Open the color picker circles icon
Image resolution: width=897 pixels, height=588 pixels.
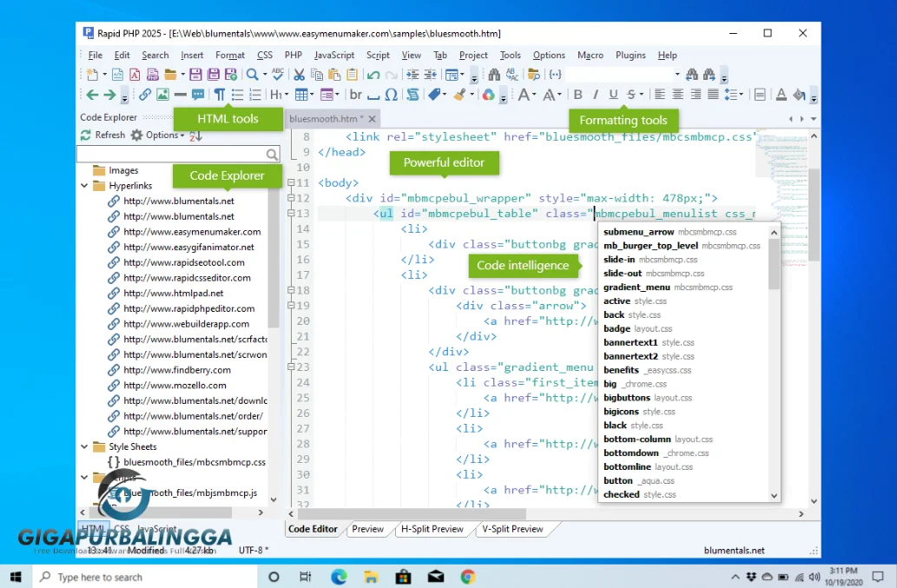(488, 95)
